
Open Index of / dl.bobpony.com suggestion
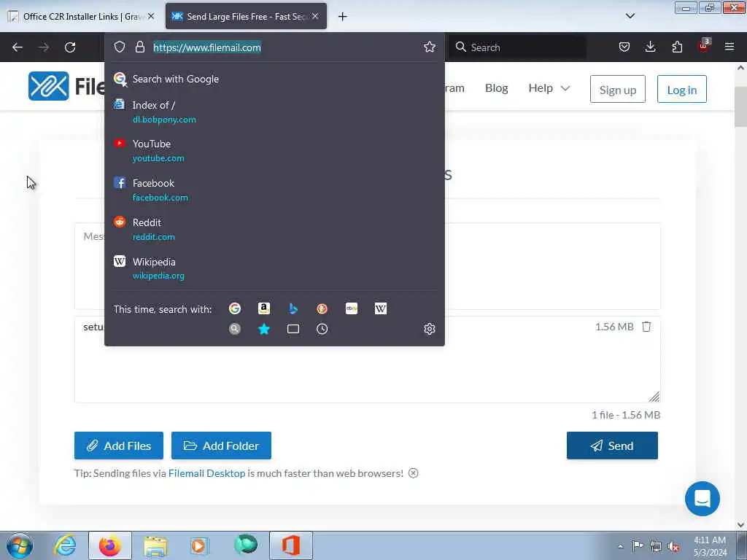pos(274,112)
